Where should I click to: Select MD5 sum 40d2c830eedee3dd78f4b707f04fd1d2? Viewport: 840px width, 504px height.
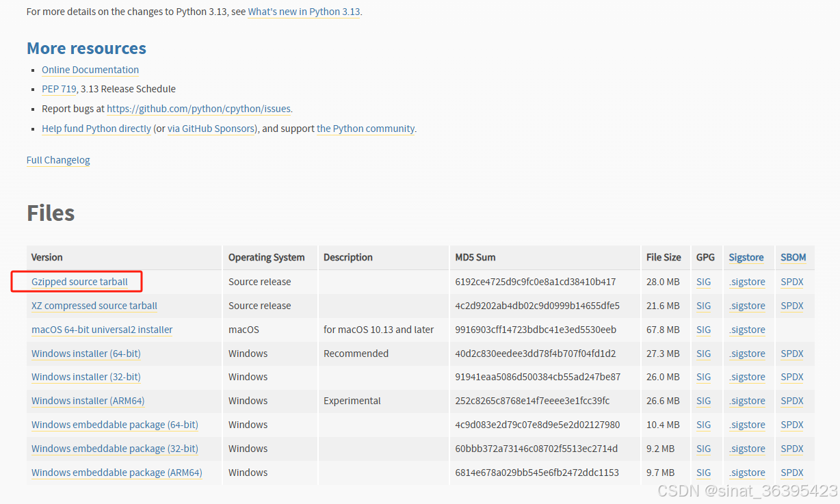coord(536,354)
